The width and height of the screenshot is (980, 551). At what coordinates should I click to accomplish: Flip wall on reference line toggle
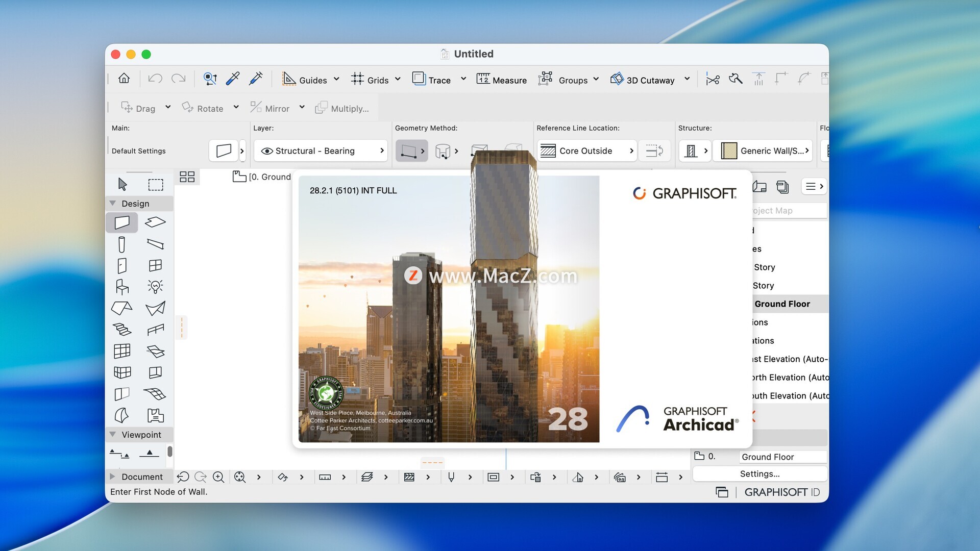coord(654,151)
